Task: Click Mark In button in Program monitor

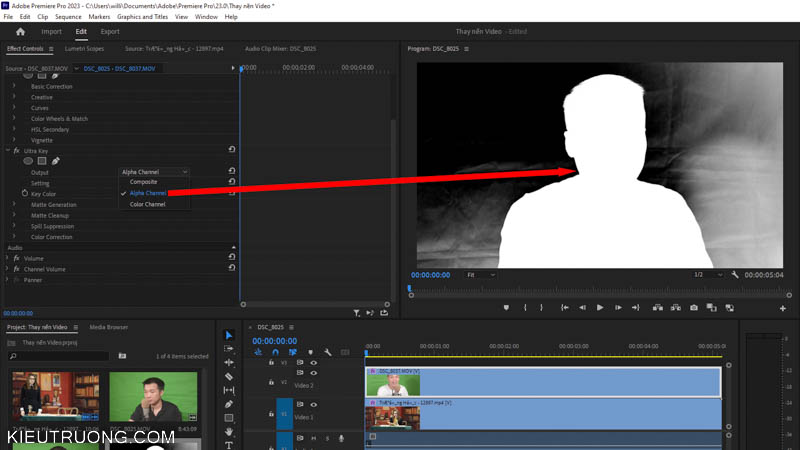Action: click(x=525, y=308)
